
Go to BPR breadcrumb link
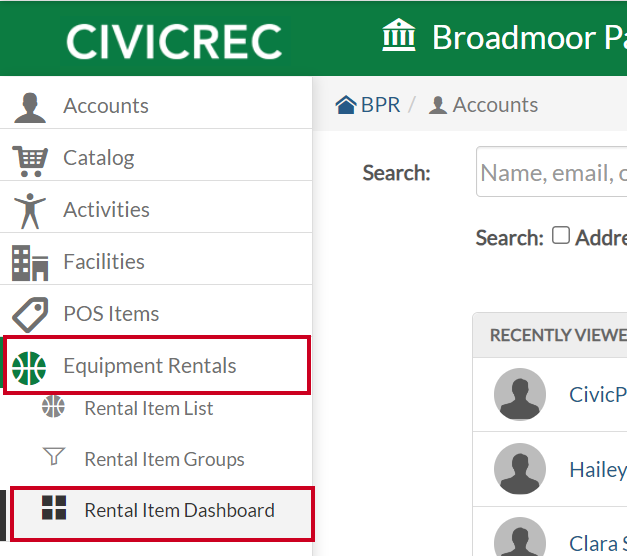[380, 105]
